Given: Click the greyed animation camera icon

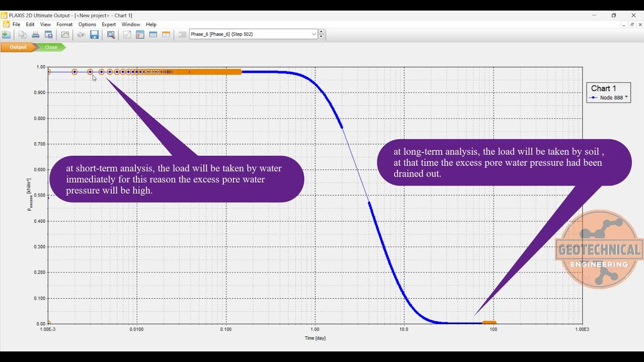Looking at the screenshot, I should point(81,35).
